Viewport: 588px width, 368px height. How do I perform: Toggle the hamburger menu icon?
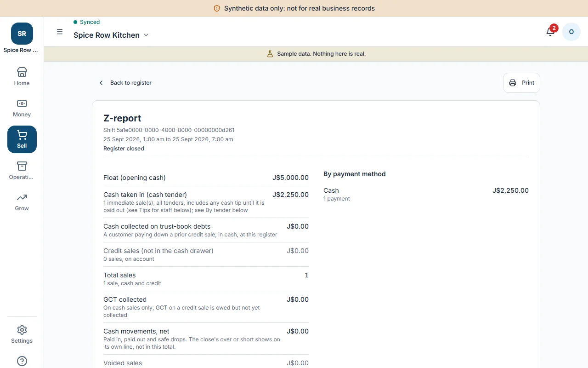pos(60,32)
